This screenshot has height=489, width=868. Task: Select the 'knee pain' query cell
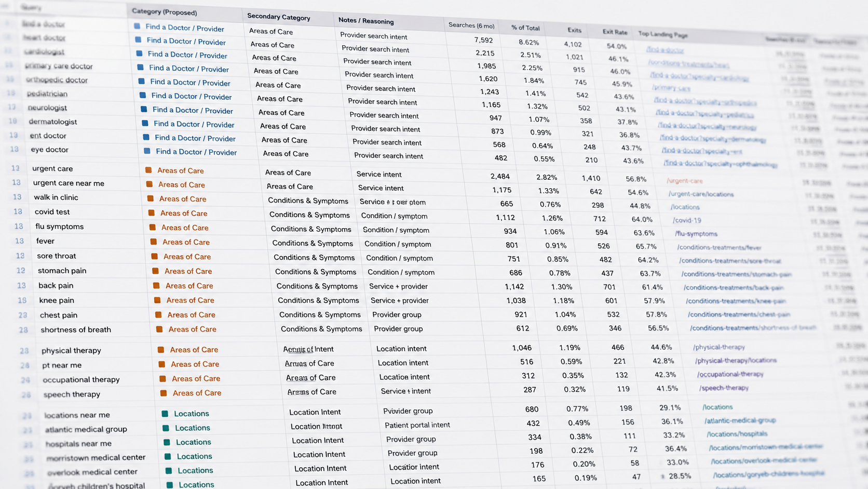[57, 300]
